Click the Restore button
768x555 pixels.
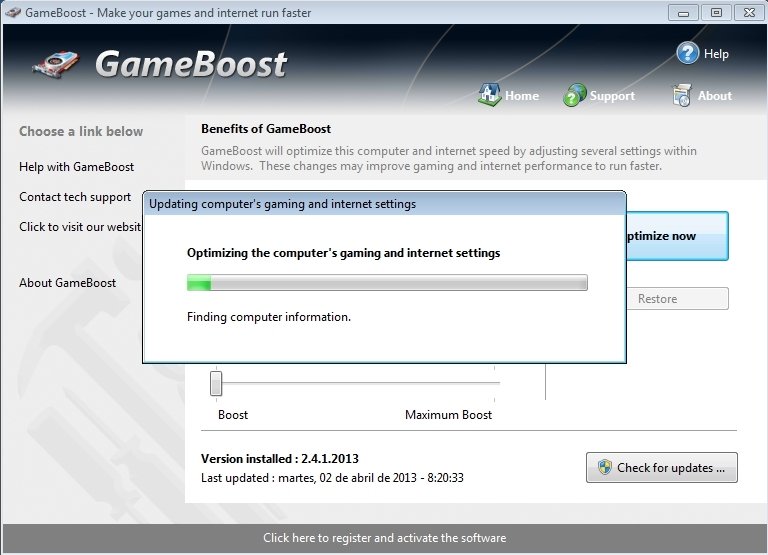[677, 299]
